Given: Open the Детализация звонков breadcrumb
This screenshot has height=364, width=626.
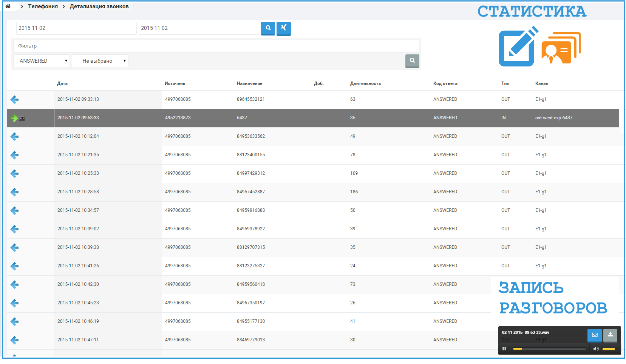Looking at the screenshot, I should click(x=99, y=6).
